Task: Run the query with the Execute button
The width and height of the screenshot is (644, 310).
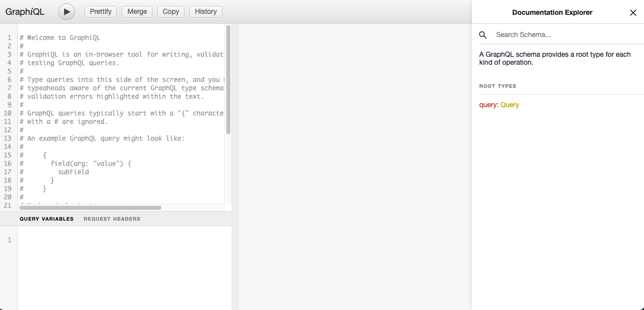Action: tap(66, 11)
